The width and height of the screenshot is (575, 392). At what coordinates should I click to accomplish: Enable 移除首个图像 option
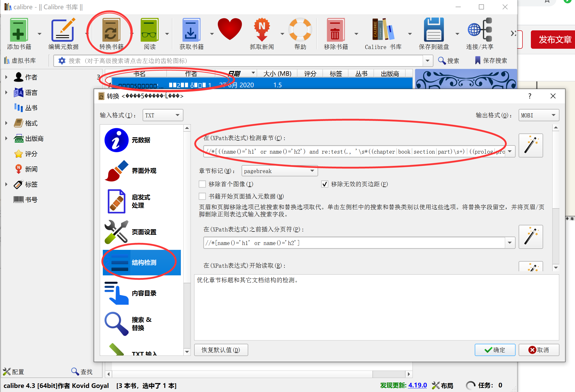point(202,184)
